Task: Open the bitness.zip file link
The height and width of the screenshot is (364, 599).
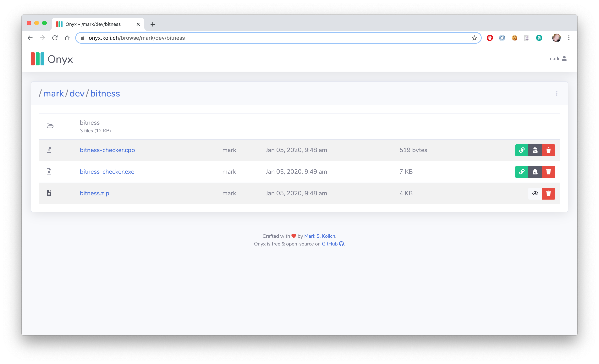Action: click(x=94, y=193)
